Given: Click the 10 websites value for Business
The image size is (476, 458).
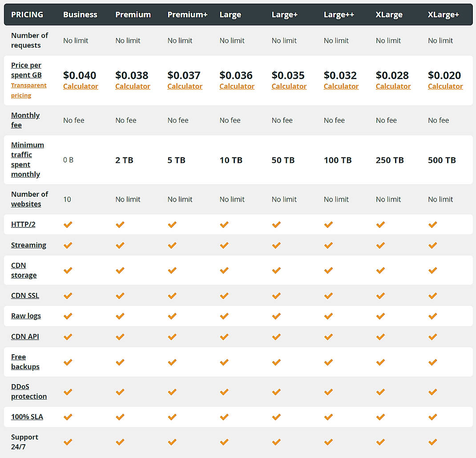Looking at the screenshot, I should pos(67,199).
